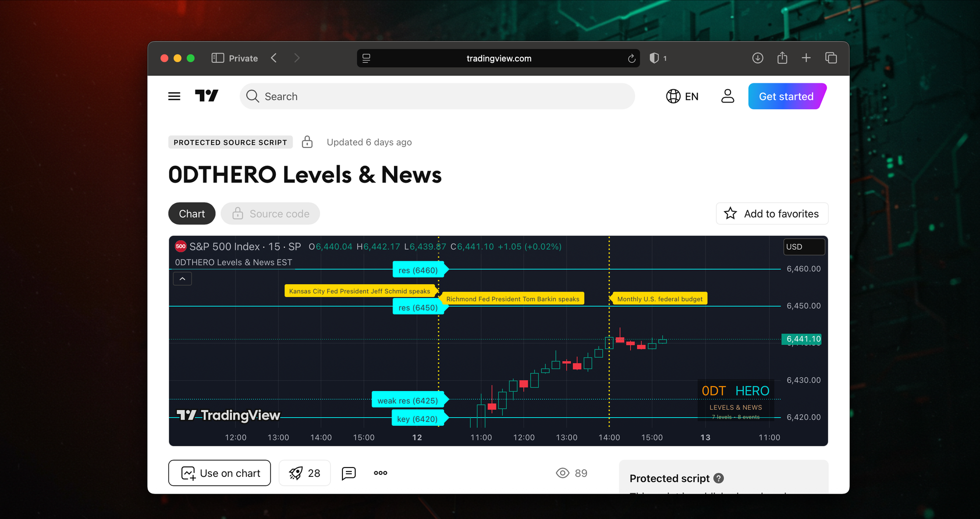Screen dimensions: 980x519
Task: Open a new browser tab
Action: 806,58
